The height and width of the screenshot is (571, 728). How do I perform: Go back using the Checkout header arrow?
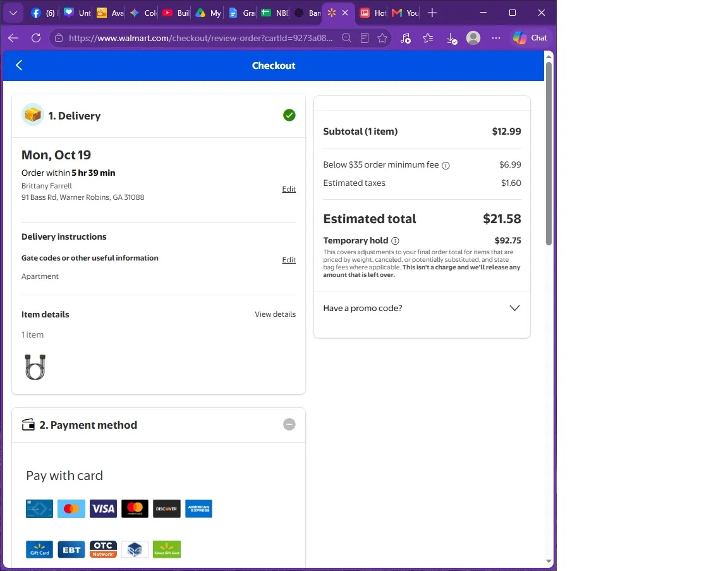[x=19, y=65]
